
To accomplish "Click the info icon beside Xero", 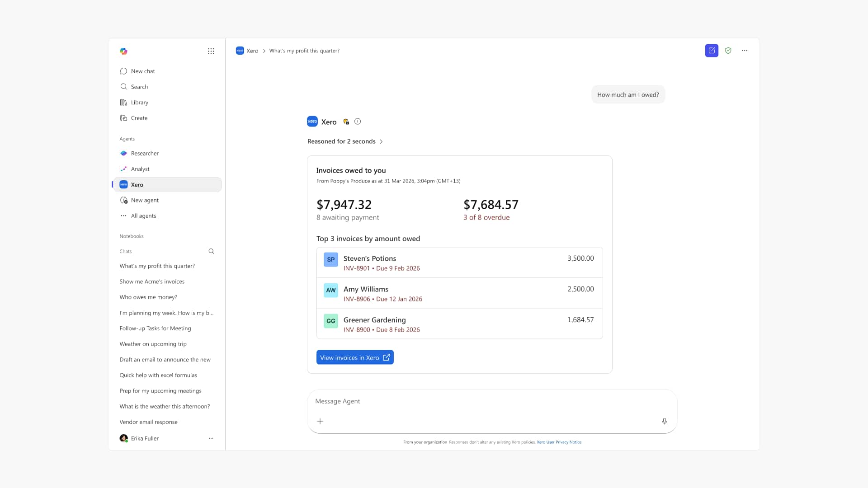I will (x=358, y=121).
